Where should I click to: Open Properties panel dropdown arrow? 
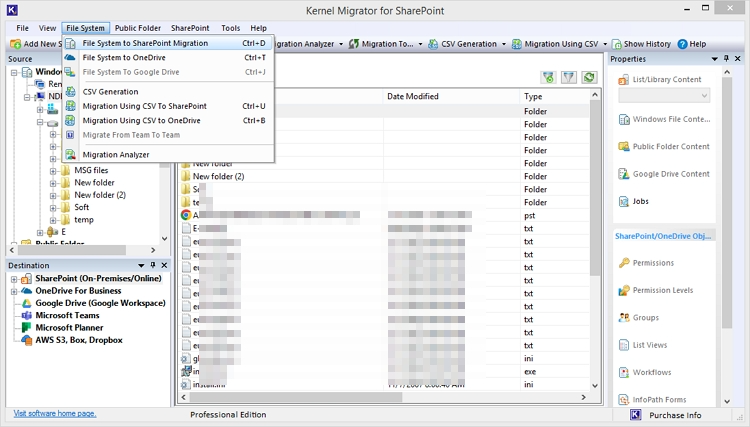pyautogui.click(x=715, y=59)
